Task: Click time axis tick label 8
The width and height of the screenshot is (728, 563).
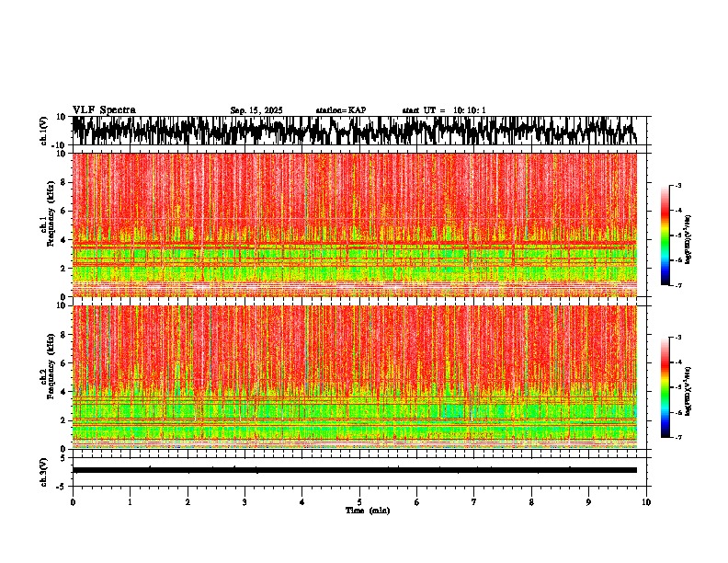Action: [531, 502]
